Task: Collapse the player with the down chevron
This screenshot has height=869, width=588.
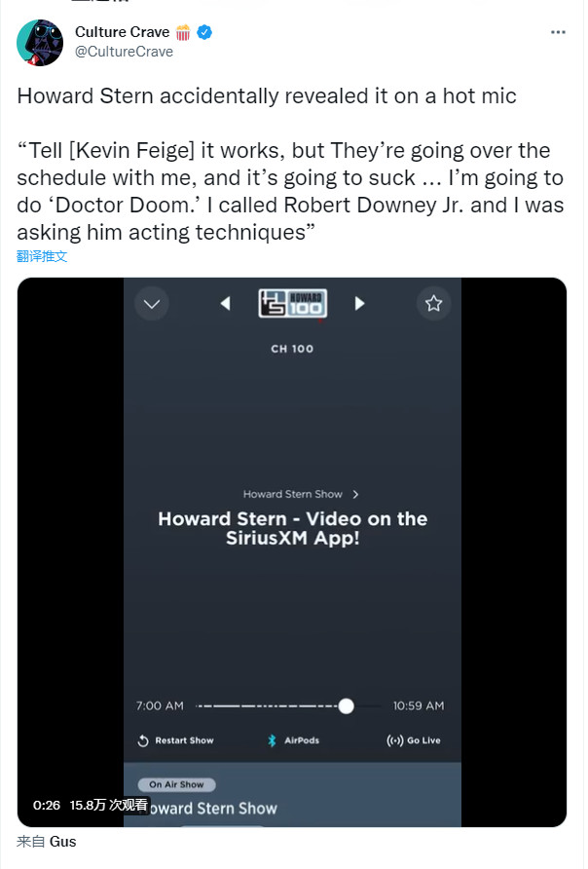Action: pos(152,304)
